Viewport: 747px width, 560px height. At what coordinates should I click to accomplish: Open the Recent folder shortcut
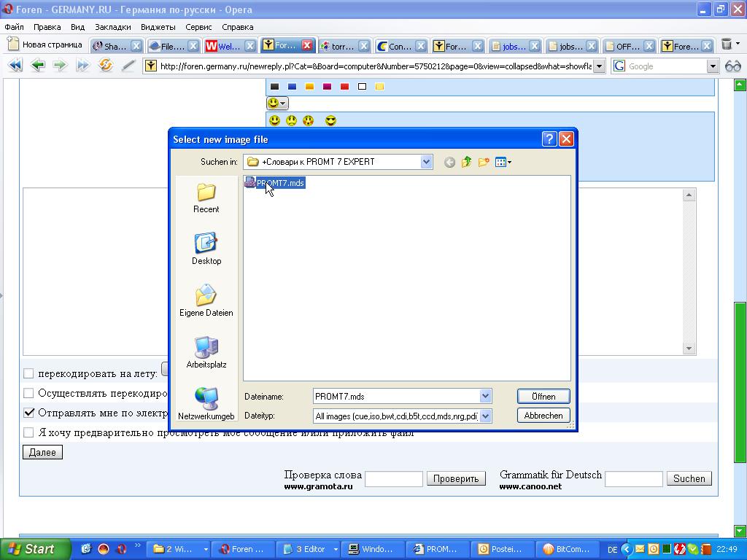point(206,198)
